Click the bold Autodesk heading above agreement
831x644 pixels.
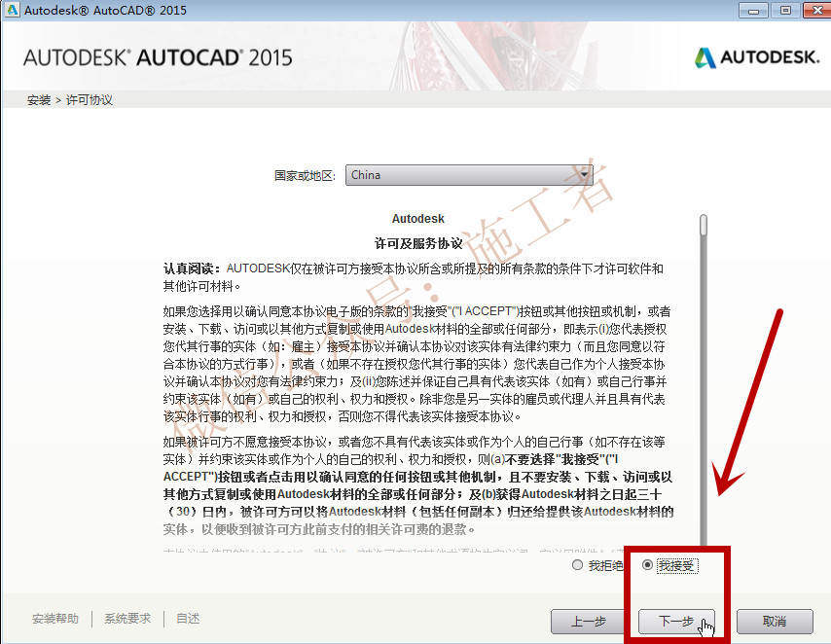coord(417,218)
